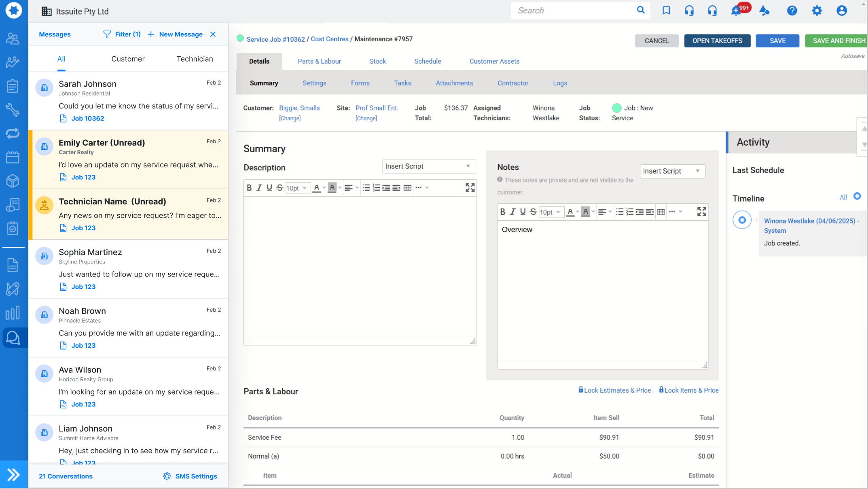Select the Technician messages tab
The image size is (868, 489).
click(x=195, y=59)
